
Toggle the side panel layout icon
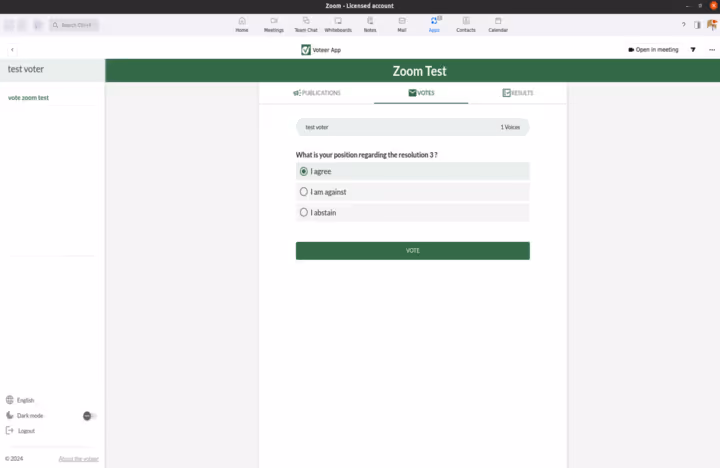(698, 25)
